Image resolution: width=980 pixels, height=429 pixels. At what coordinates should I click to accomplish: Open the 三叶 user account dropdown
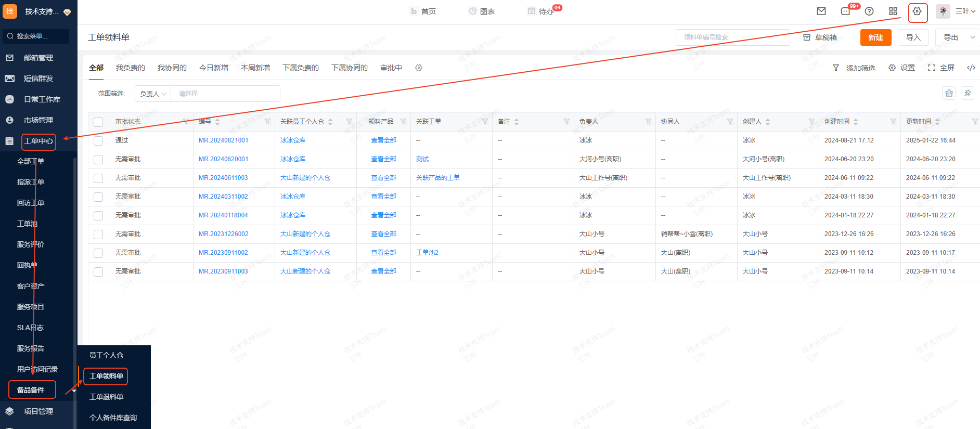tap(965, 11)
